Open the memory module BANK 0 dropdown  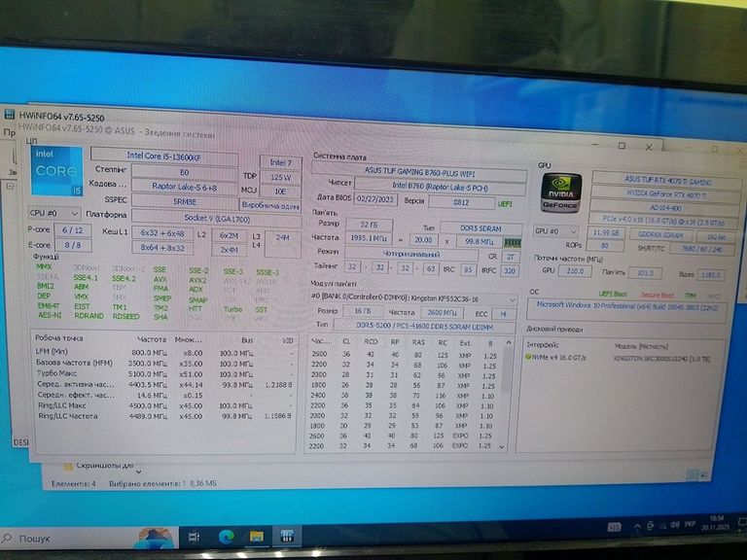pyautogui.click(x=413, y=299)
